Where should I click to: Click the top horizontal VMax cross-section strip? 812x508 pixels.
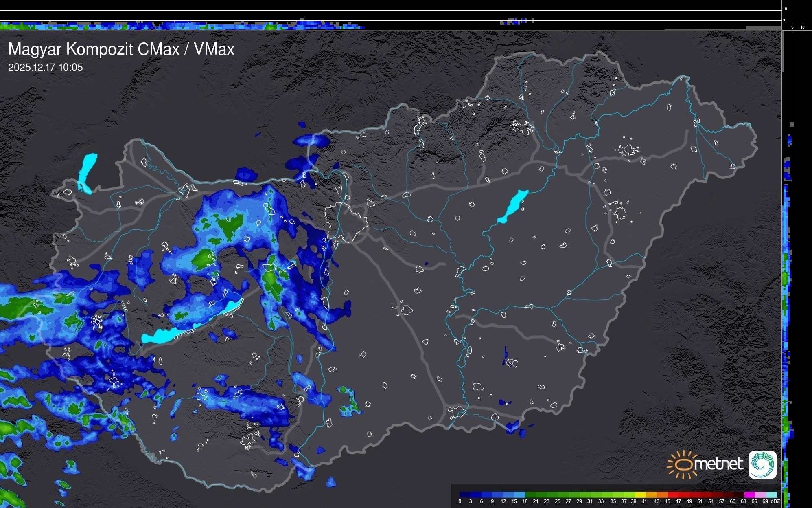pyautogui.click(x=183, y=25)
